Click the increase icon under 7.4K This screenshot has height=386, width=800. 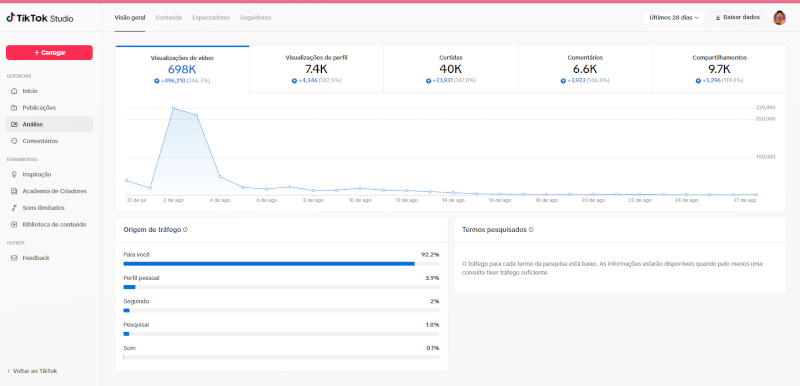[294, 81]
